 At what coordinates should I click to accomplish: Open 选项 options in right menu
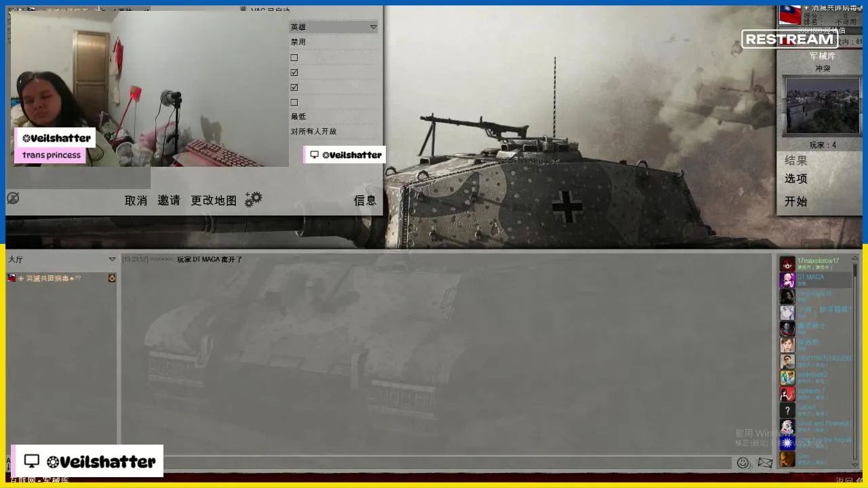click(796, 179)
